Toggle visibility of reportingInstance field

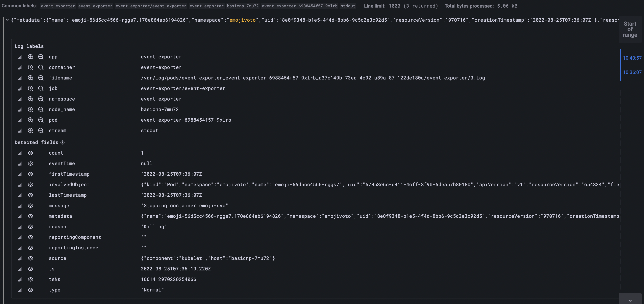click(x=31, y=248)
